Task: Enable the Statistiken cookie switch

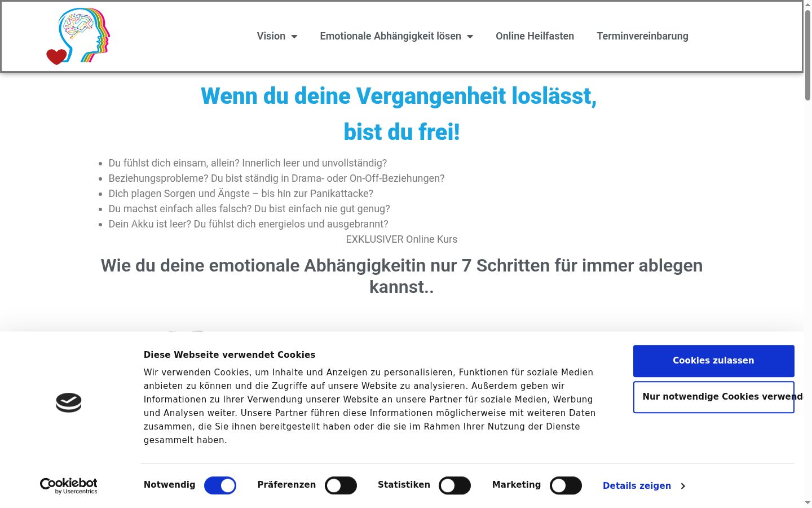Action: click(454, 485)
